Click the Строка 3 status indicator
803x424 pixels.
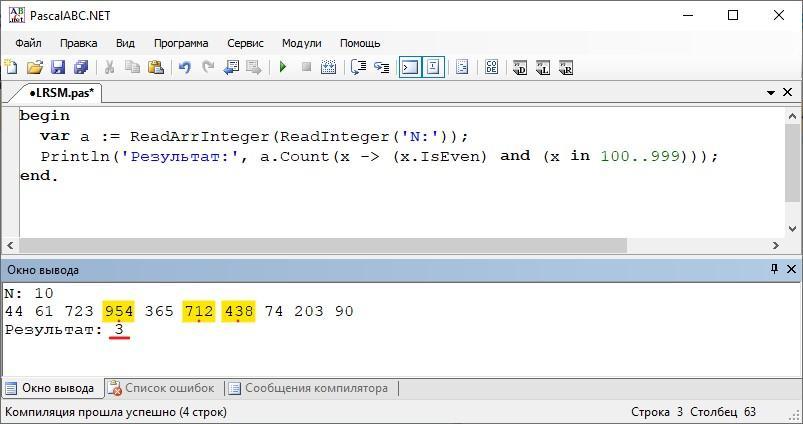[657, 412]
